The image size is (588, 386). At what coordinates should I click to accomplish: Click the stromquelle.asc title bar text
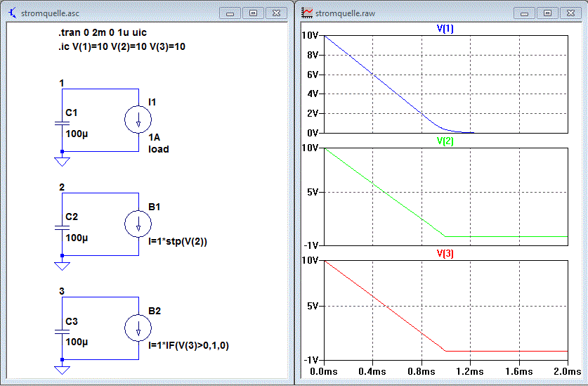50,13
